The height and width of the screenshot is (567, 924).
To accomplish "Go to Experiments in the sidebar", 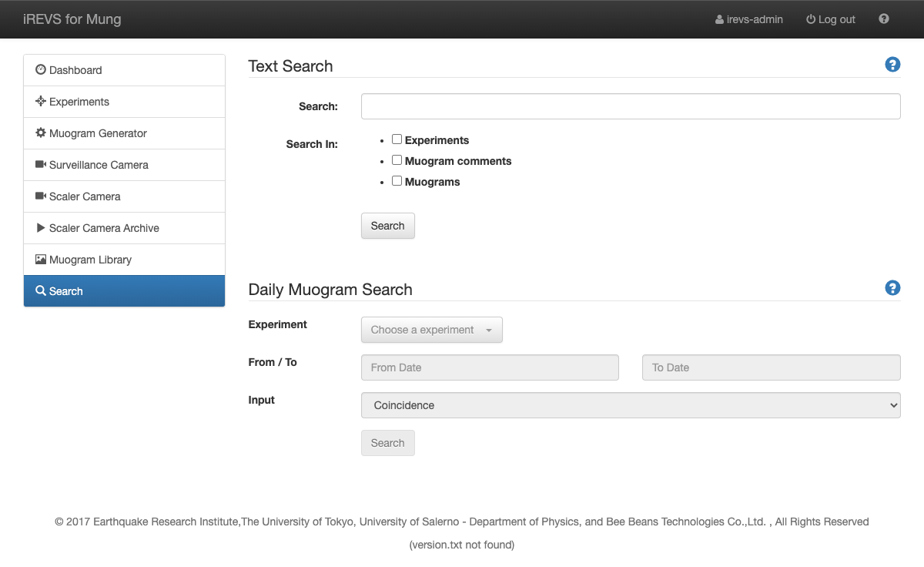I will click(79, 102).
